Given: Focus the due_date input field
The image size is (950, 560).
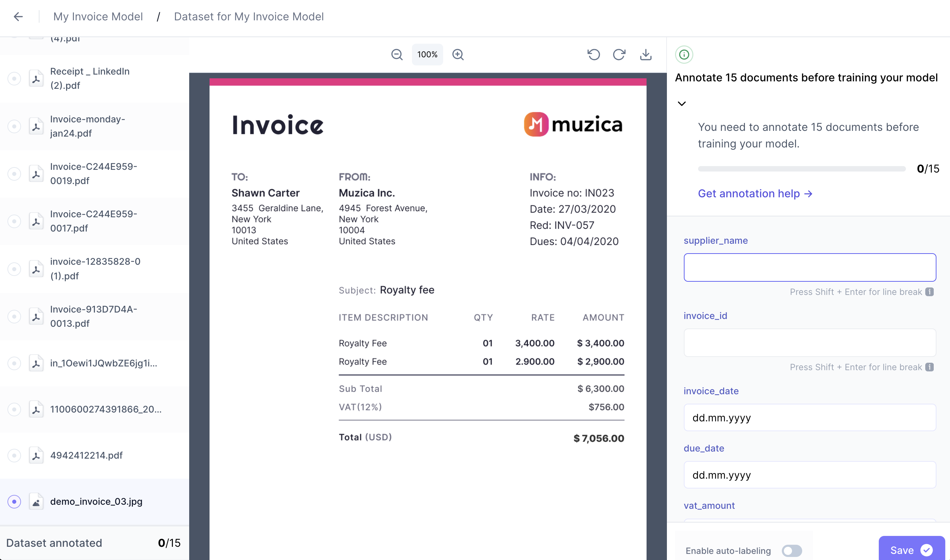Looking at the screenshot, I should [810, 475].
